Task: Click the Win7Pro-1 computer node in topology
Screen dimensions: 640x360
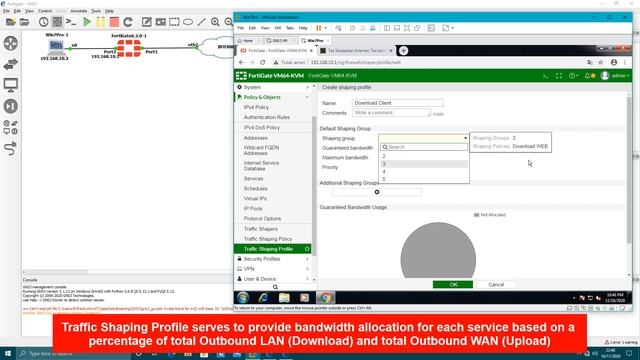Action: 56,47
